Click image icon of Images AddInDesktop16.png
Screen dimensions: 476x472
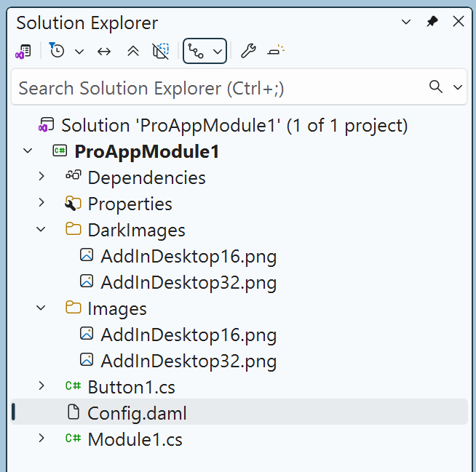(87, 334)
